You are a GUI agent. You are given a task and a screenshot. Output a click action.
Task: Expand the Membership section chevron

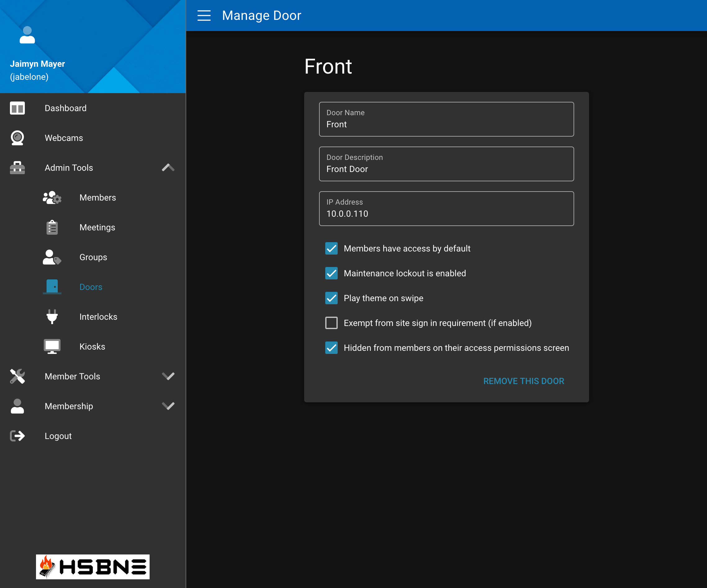coord(168,406)
